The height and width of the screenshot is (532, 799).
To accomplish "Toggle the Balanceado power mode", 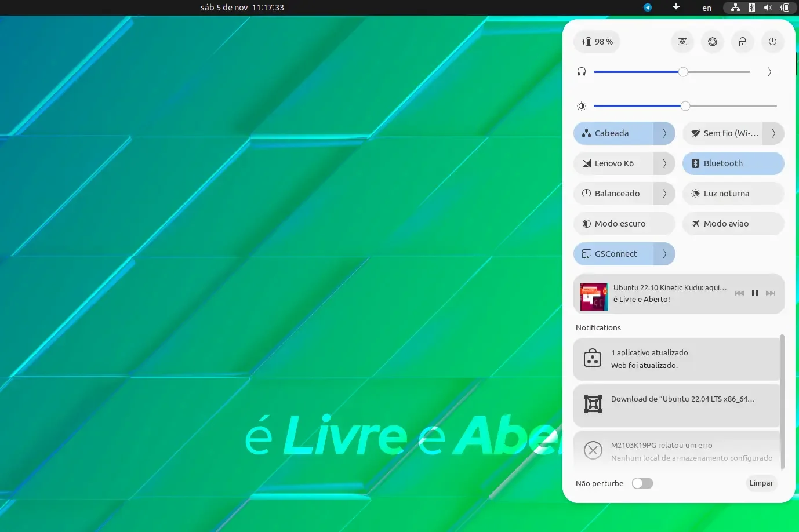I will 613,194.
